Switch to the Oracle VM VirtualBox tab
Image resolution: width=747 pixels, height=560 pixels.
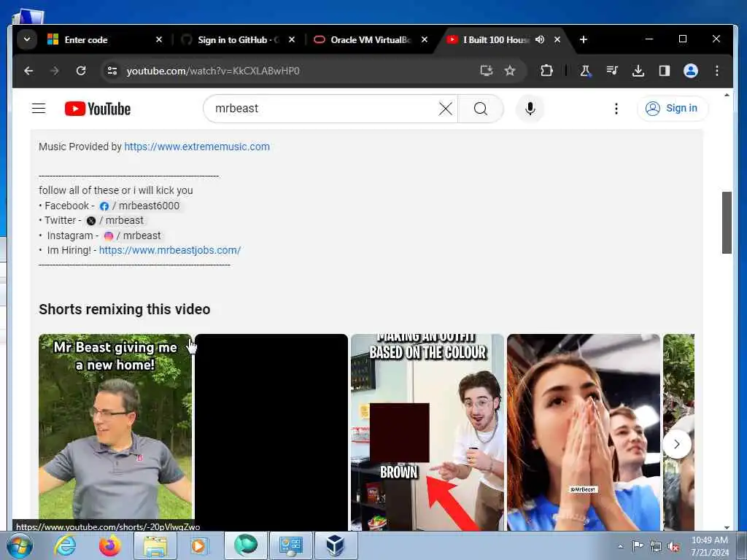tap(371, 40)
